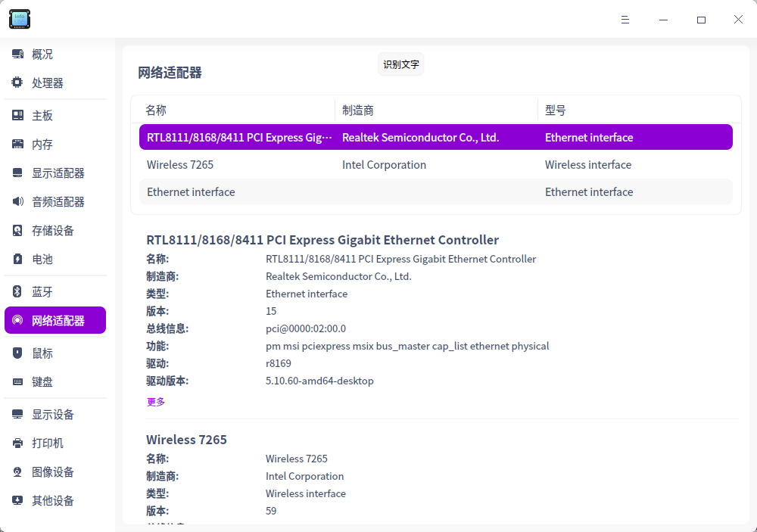Image resolution: width=757 pixels, height=532 pixels.
Task: Open 打印机 sidebar label
Action: 48,443
